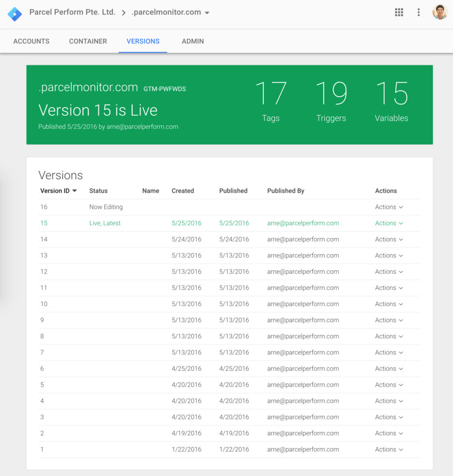Screen dimensions: 453x476
Task: Click the Version 15 is Live heading
Action: click(98, 110)
